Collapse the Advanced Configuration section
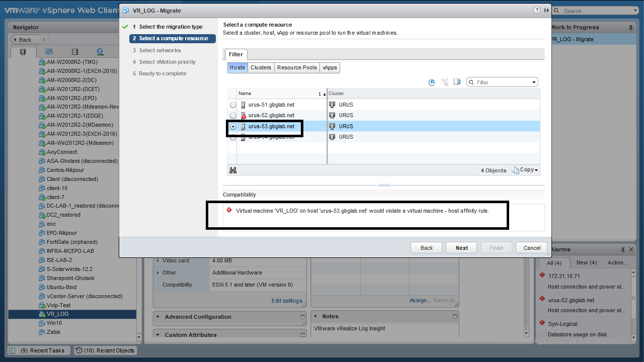644x362 pixels. click(x=158, y=317)
